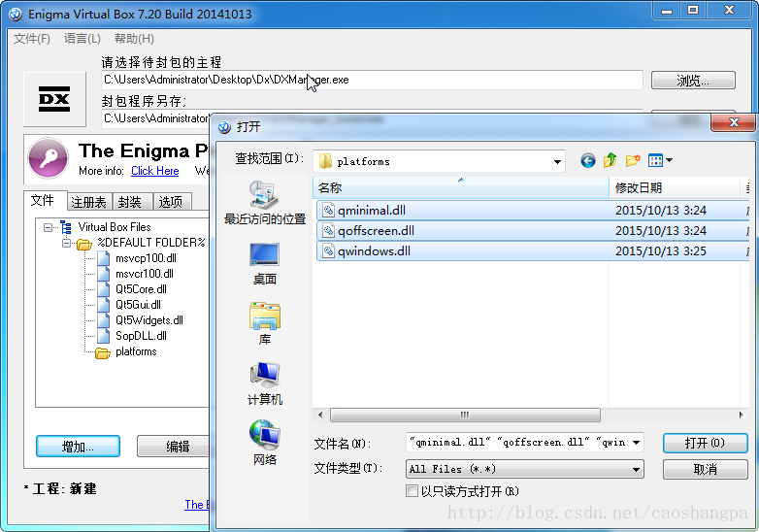Viewport: 759px width, 532px height.
Task: Click the %DEFAULT FOLDER% folder icon
Action: [x=84, y=244]
